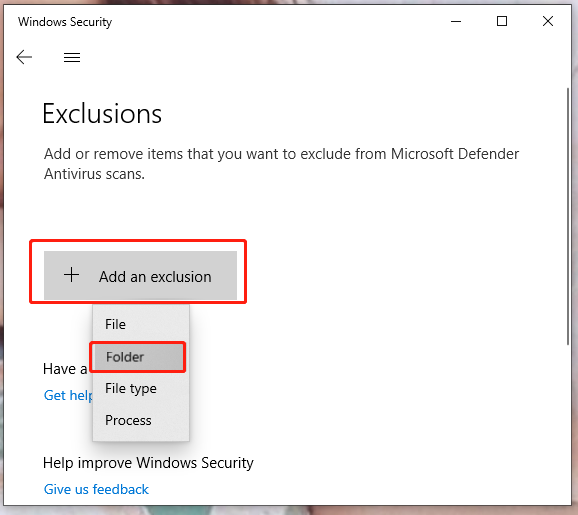Screen dimensions: 578x515
Task: Open the Get help link
Action: tap(68, 395)
